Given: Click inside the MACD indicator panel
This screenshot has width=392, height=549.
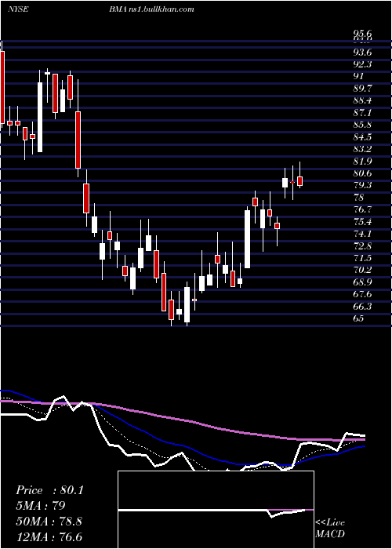Looking at the screenshot, I should (216, 510).
